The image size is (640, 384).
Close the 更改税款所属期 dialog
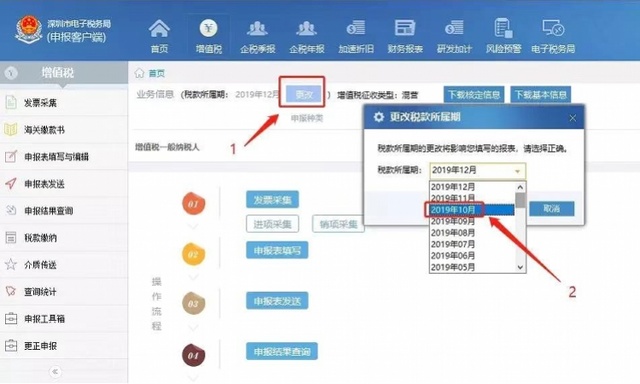[573, 118]
